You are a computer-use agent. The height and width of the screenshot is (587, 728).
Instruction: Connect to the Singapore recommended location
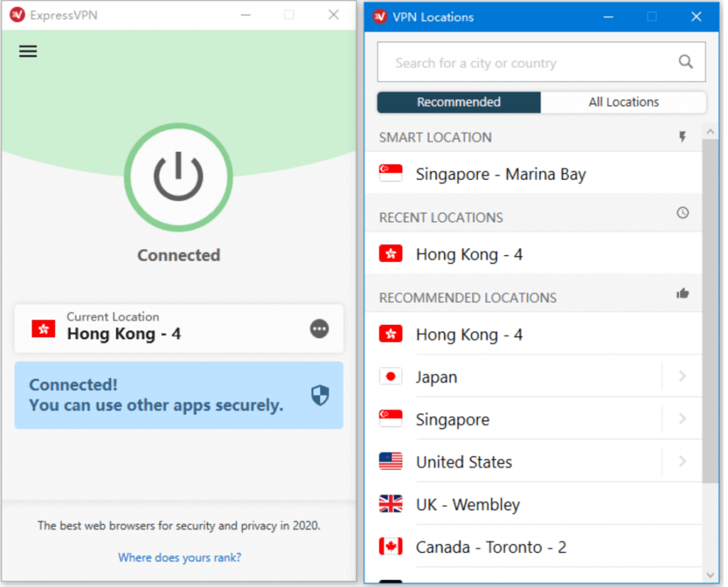pos(513,419)
